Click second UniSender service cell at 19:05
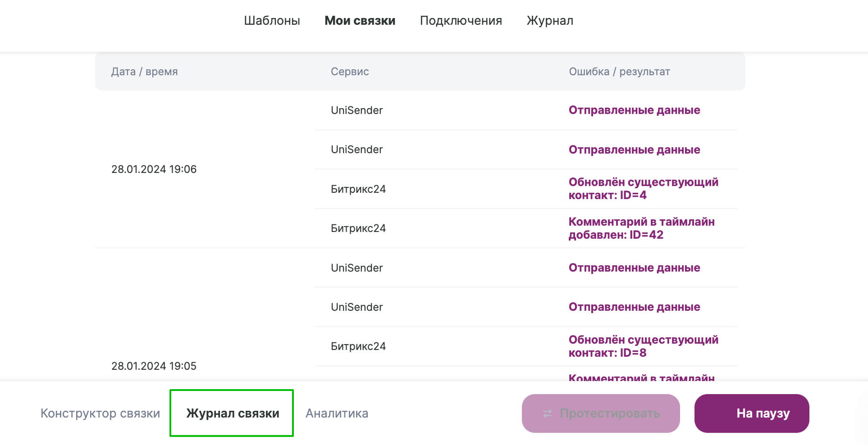Image resolution: width=868 pixels, height=445 pixels. point(356,307)
